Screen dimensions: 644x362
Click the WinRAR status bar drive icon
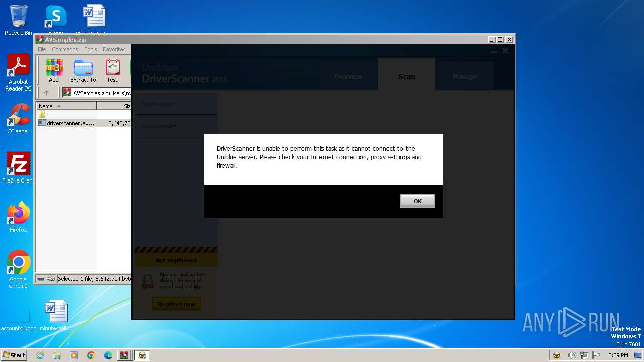click(x=41, y=279)
